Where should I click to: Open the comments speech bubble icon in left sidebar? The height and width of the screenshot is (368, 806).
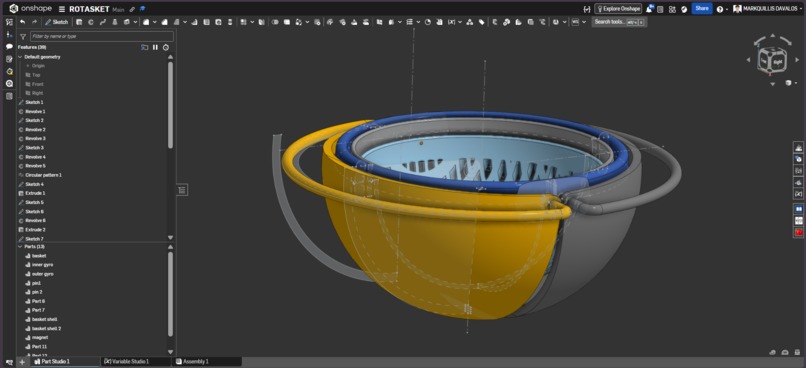(x=9, y=47)
